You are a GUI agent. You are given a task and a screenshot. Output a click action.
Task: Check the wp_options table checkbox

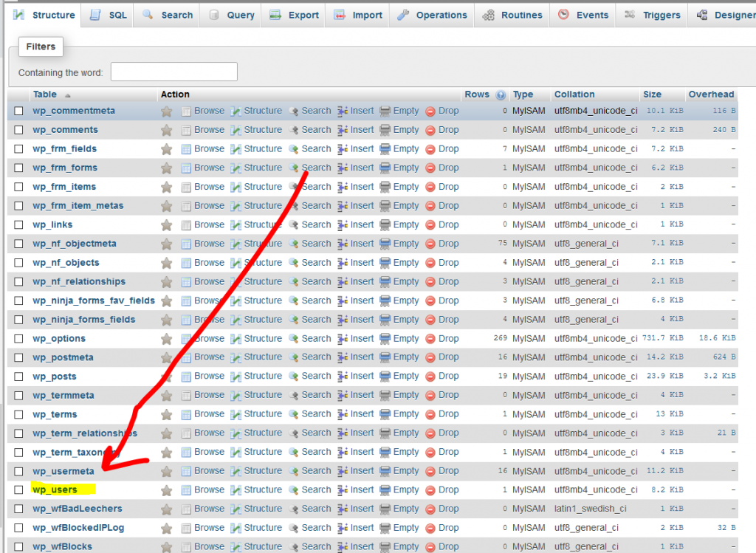(18, 339)
